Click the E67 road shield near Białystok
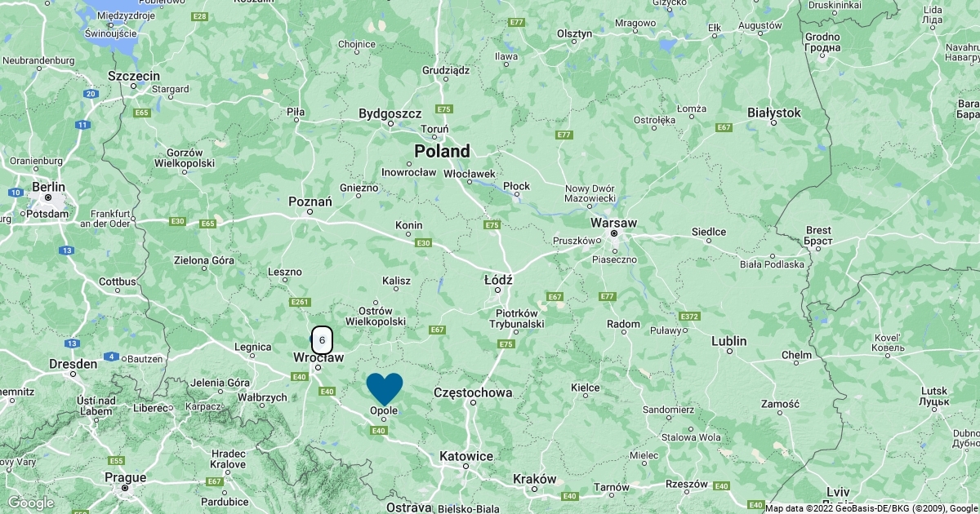 pos(724,127)
